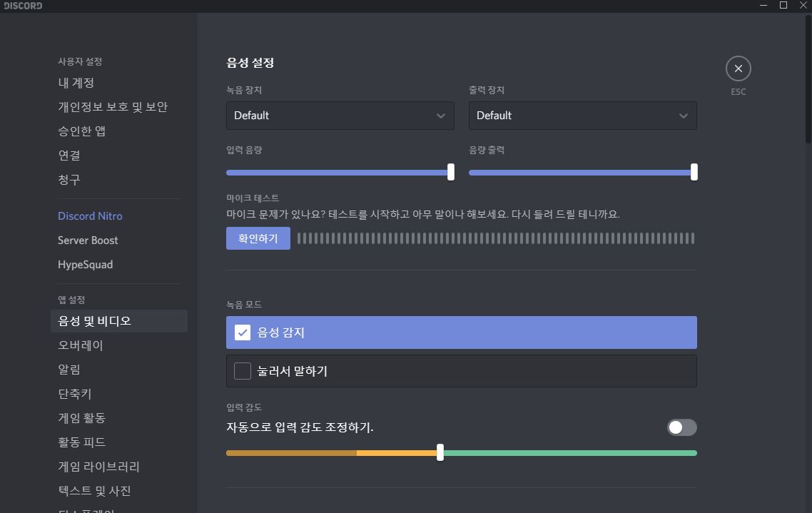Check the 눌러서 말하기 checkbox
The image size is (812, 513).
(243, 371)
